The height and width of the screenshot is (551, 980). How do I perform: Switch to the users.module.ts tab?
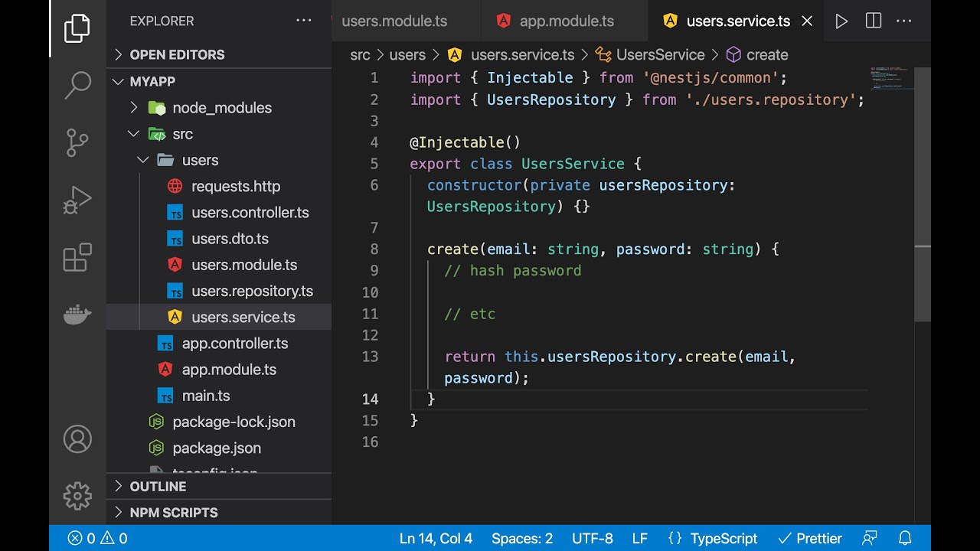(x=394, y=21)
